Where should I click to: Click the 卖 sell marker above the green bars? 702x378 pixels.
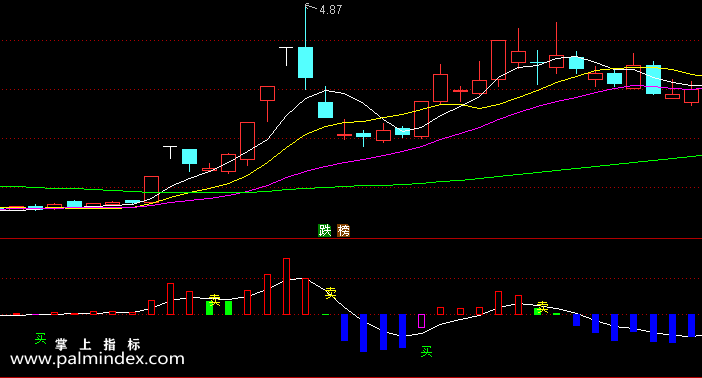coord(215,300)
